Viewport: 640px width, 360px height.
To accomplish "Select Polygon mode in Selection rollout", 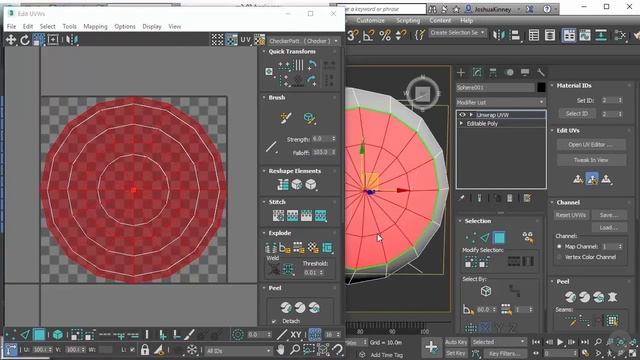I will coord(499,237).
